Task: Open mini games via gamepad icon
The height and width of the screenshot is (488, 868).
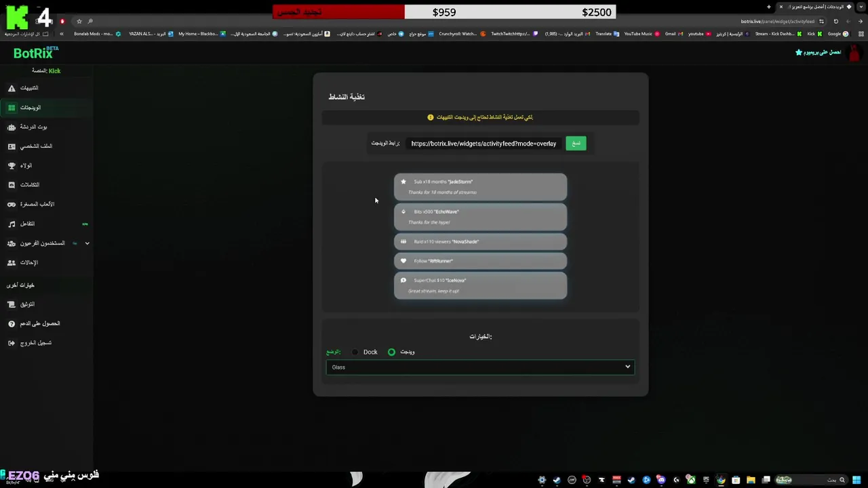Action: tap(12, 204)
